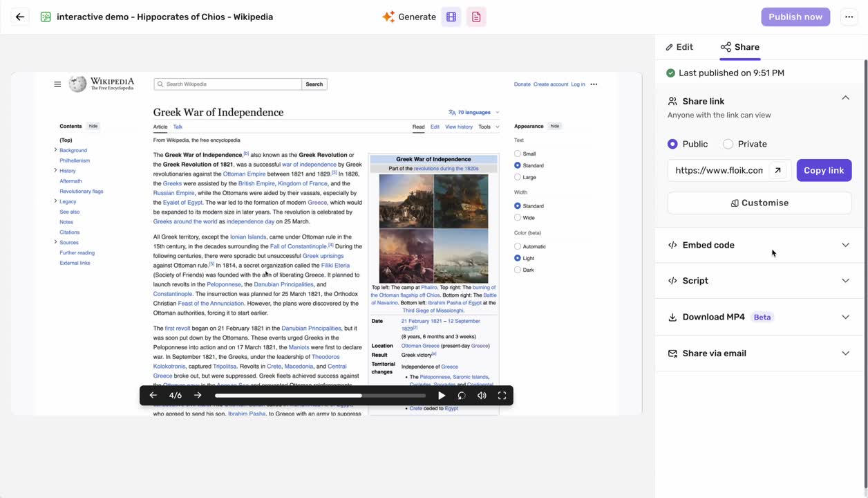Viewport: 868px width, 498px height.
Task: Select the pink document format icon
Action: pyautogui.click(x=476, y=17)
